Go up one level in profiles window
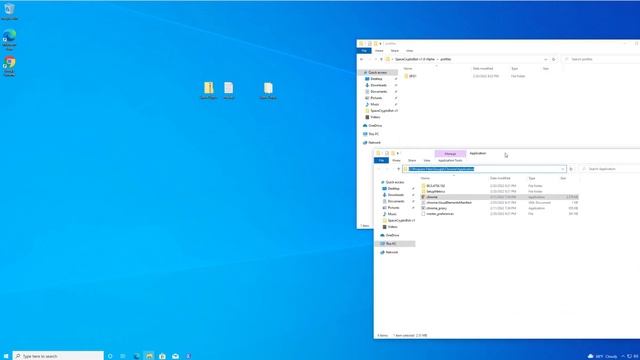640x360 pixels. [381, 59]
